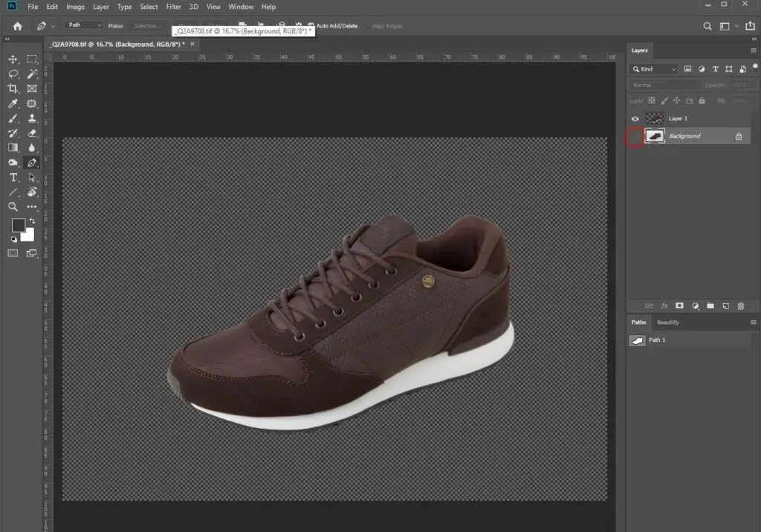Select the Lasso tool
The width and height of the screenshot is (761, 532).
click(13, 74)
